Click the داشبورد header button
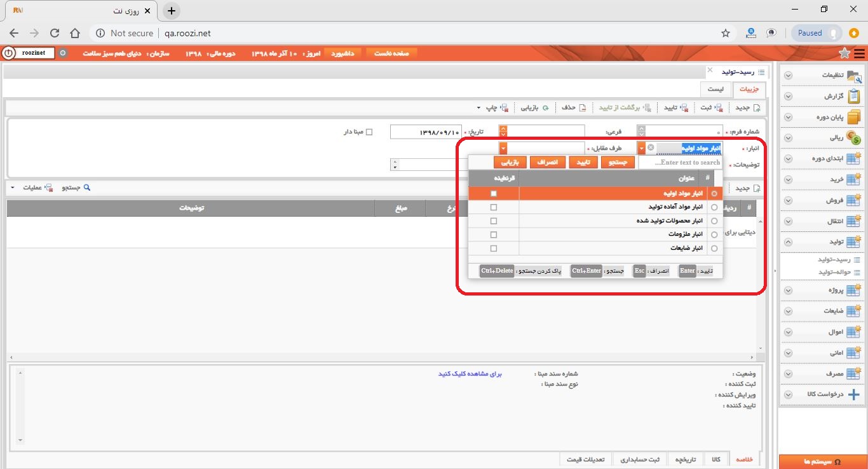868x469 pixels. pyautogui.click(x=344, y=53)
